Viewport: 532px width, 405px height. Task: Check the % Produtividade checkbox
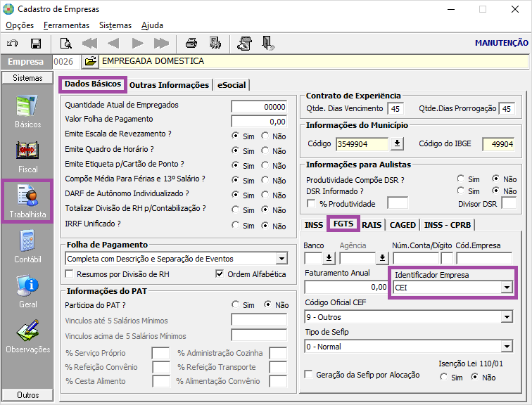click(311, 203)
